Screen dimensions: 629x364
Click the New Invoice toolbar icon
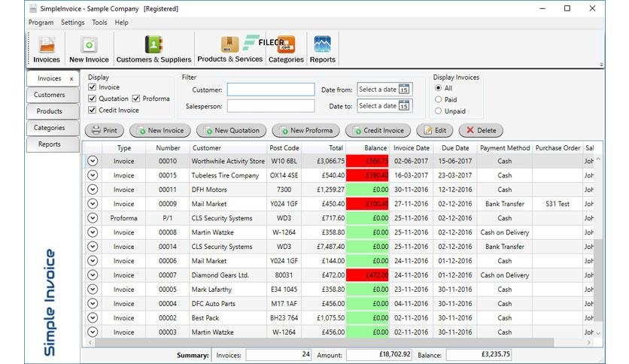pos(89,50)
